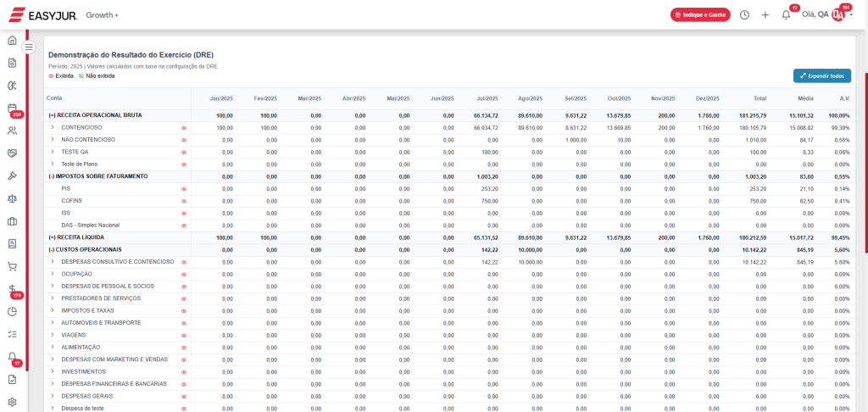Toggle the sidebar hamburger menu button

[28, 47]
